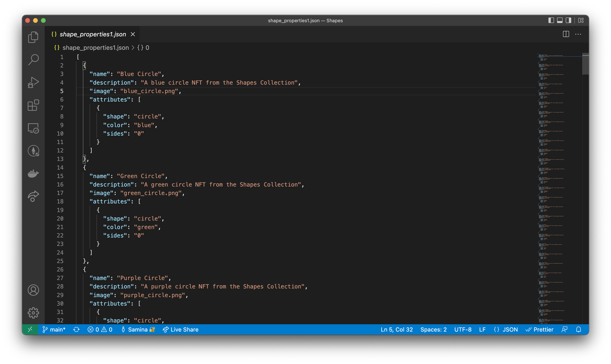Open the Manage gear menu
The width and height of the screenshot is (611, 364).
(33, 313)
